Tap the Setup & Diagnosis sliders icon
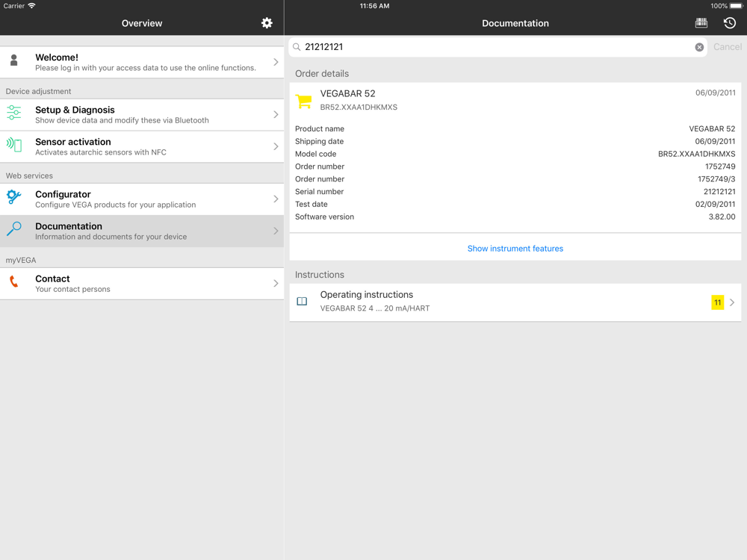Viewport: 747px width, 560px height. 13,113
